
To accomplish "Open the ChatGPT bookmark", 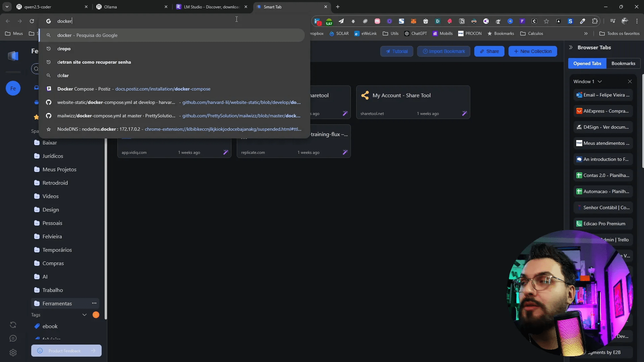I will 416,34.
